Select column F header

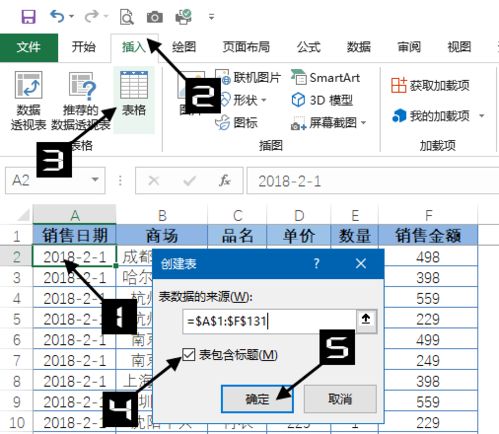coord(429,215)
